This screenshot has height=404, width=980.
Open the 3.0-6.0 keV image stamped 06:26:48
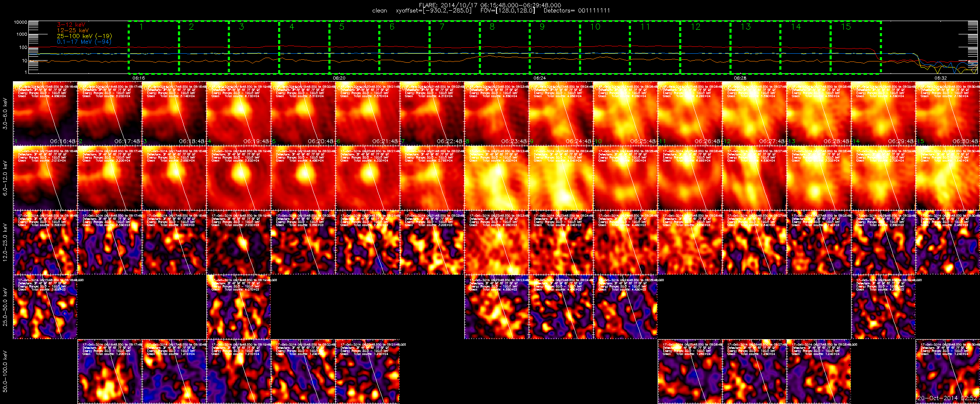[690, 113]
